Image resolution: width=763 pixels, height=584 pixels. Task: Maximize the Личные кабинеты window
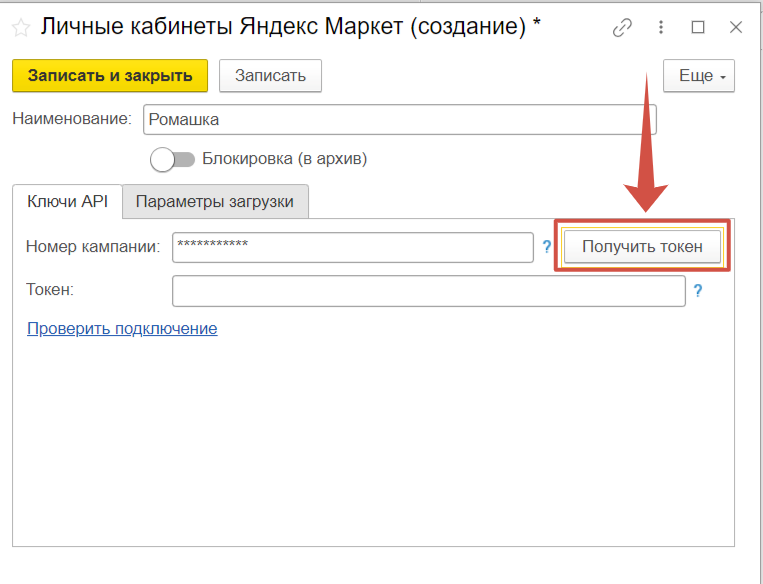698,28
